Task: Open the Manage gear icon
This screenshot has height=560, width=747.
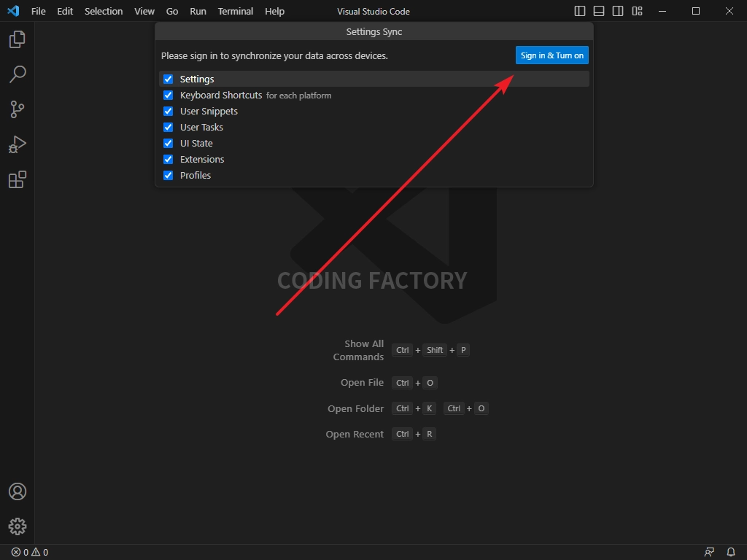Action: pos(18,526)
